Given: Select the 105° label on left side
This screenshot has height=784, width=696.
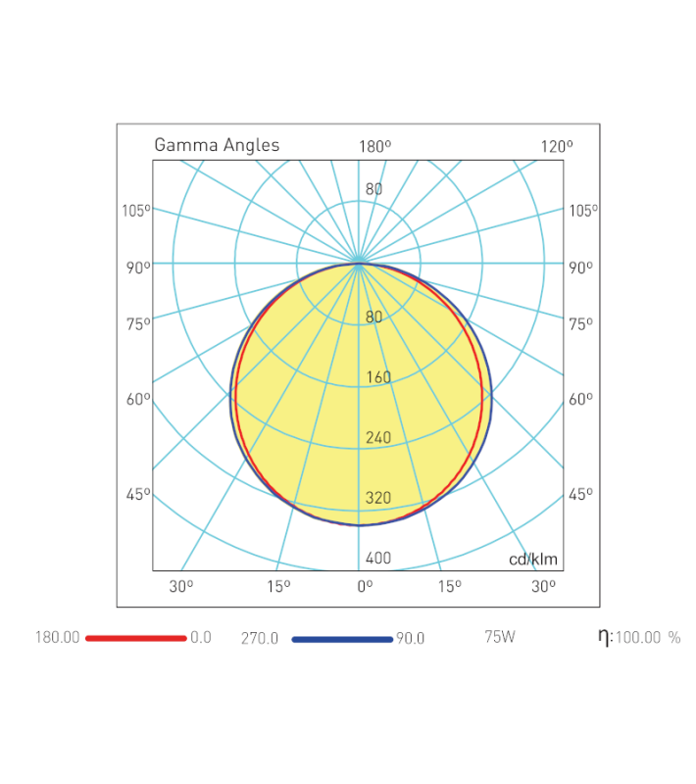Looking at the screenshot, I should (136, 211).
